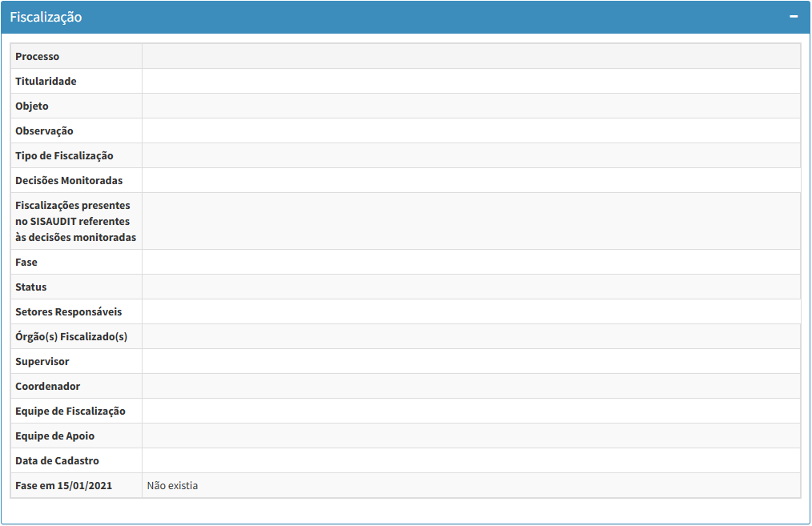The image size is (812, 526).
Task: Select the Equipe de Apoio label
Action: 54,436
